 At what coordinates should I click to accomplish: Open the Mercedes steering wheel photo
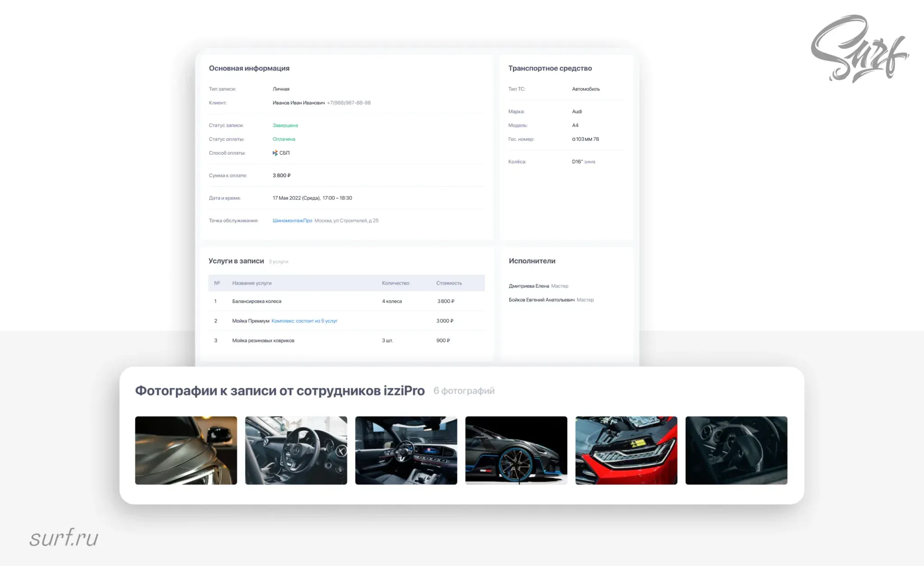[296, 450]
